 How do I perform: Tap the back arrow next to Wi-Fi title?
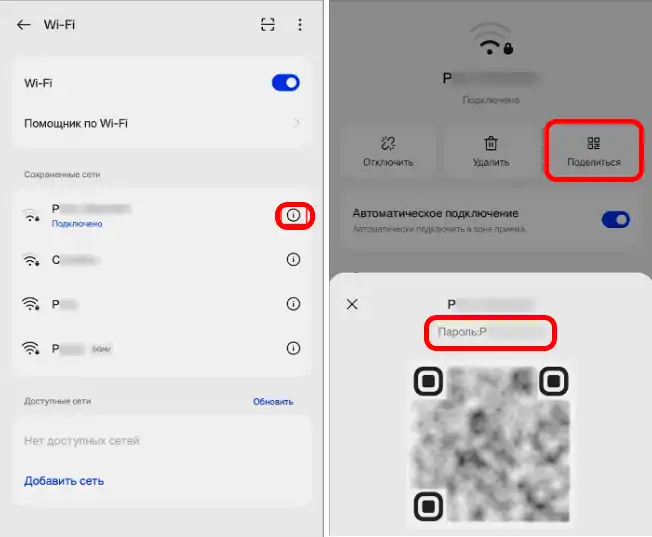(24, 25)
